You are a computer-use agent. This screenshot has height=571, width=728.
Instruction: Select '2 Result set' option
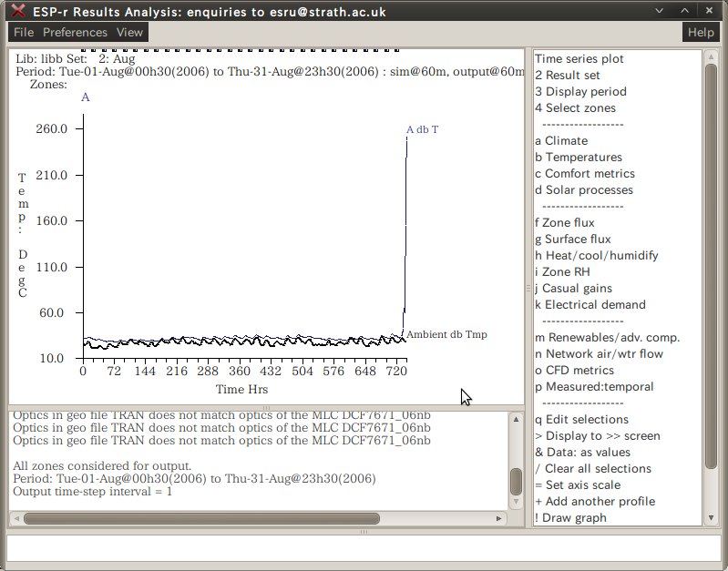[x=568, y=76]
